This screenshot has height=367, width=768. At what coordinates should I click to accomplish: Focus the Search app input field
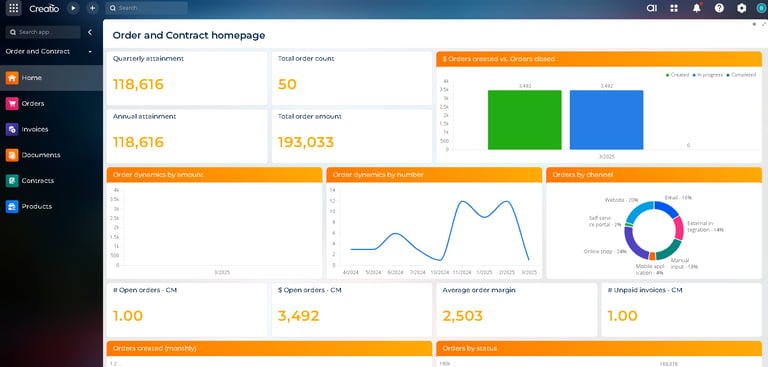coord(43,32)
